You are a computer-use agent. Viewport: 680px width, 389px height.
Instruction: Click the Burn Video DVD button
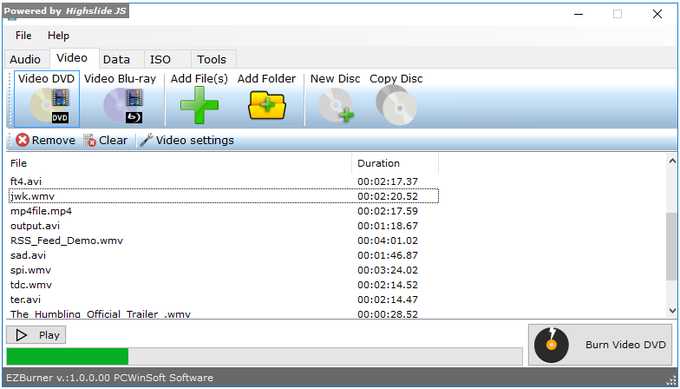[x=600, y=345]
